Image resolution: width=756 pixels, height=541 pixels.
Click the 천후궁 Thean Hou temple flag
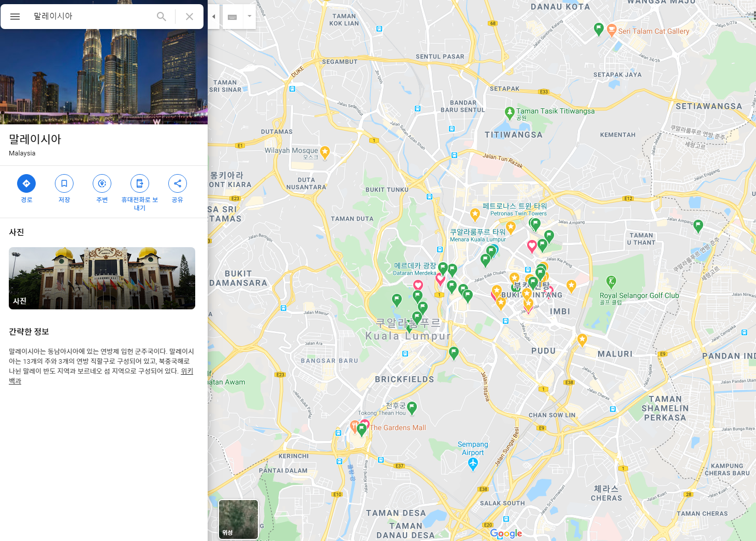[x=412, y=408]
